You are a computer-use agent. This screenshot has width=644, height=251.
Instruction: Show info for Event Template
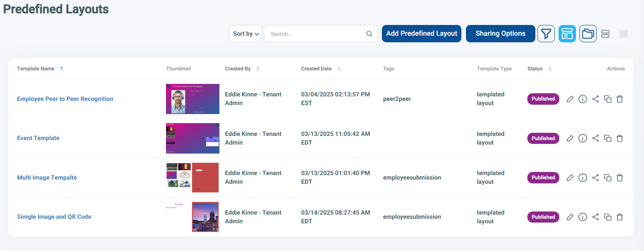[x=583, y=138]
